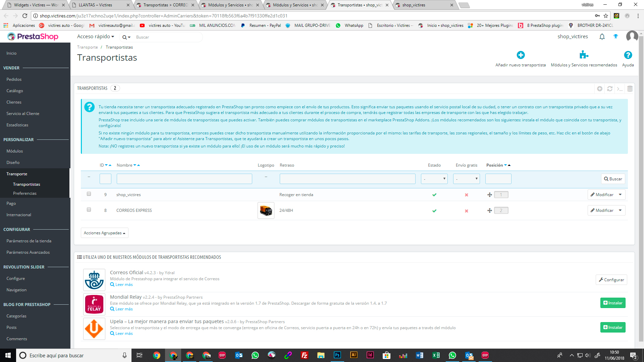This screenshot has height=362, width=644.
Task: Expand the Acceso rápido dropdown
Action: click(96, 37)
